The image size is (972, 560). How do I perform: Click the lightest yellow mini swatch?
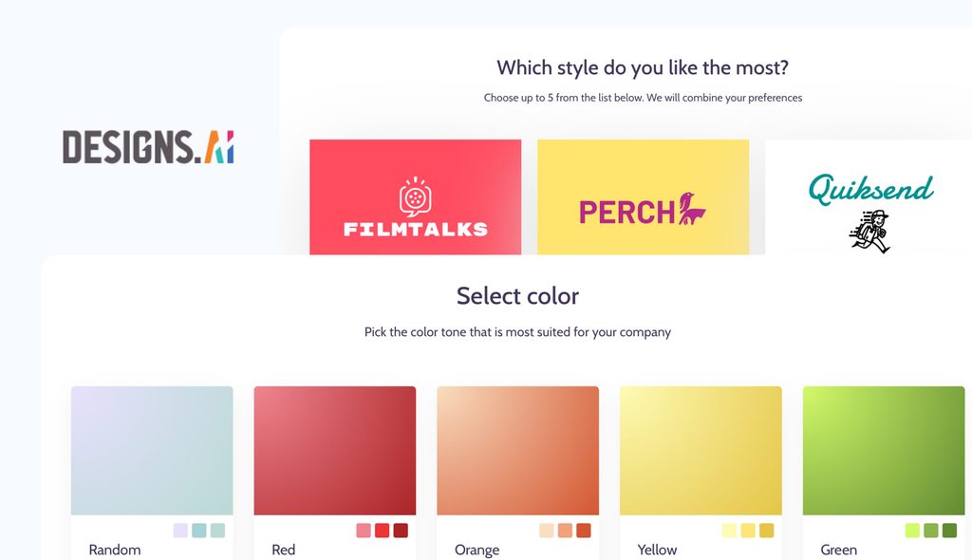(x=729, y=531)
